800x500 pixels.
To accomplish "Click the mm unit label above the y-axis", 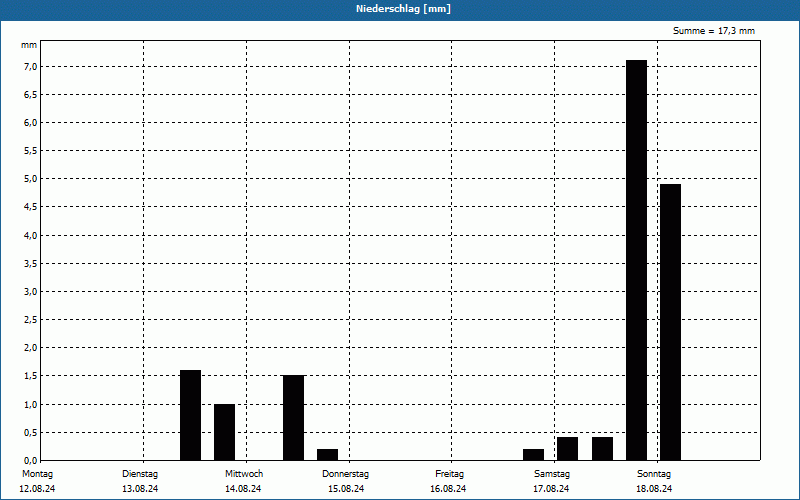I will 29,45.
